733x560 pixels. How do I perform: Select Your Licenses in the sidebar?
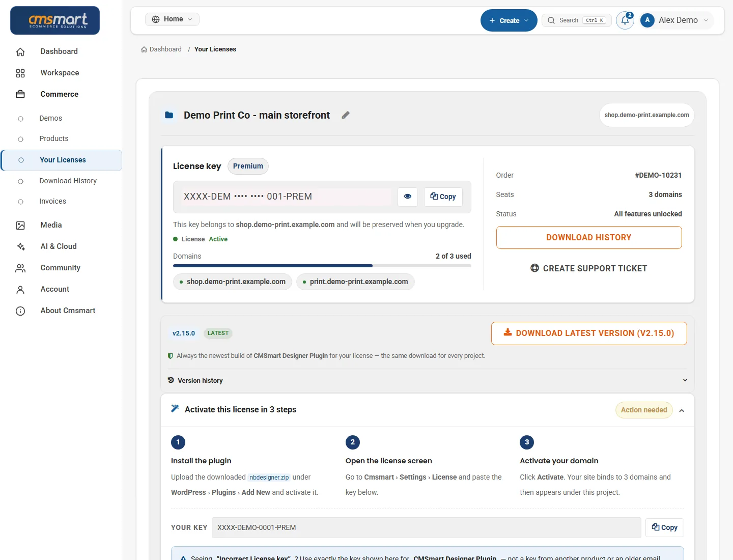pyautogui.click(x=62, y=160)
